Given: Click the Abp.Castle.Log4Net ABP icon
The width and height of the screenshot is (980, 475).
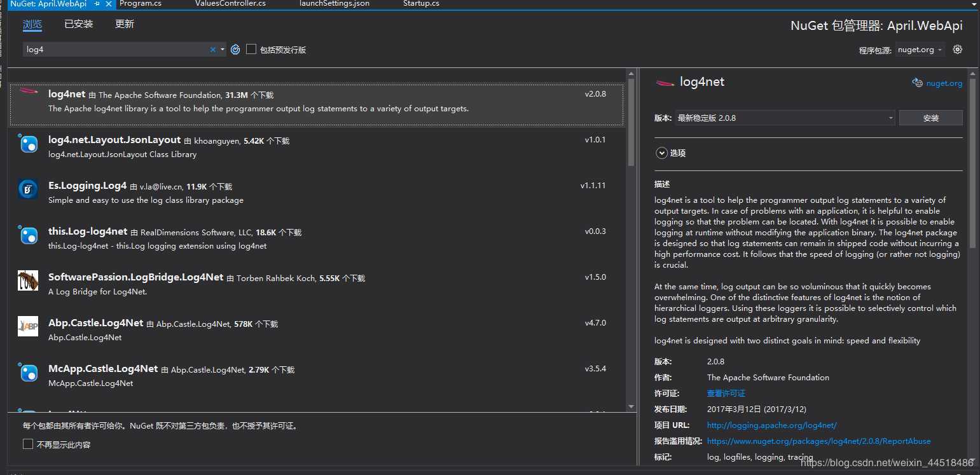Looking at the screenshot, I should click(28, 326).
